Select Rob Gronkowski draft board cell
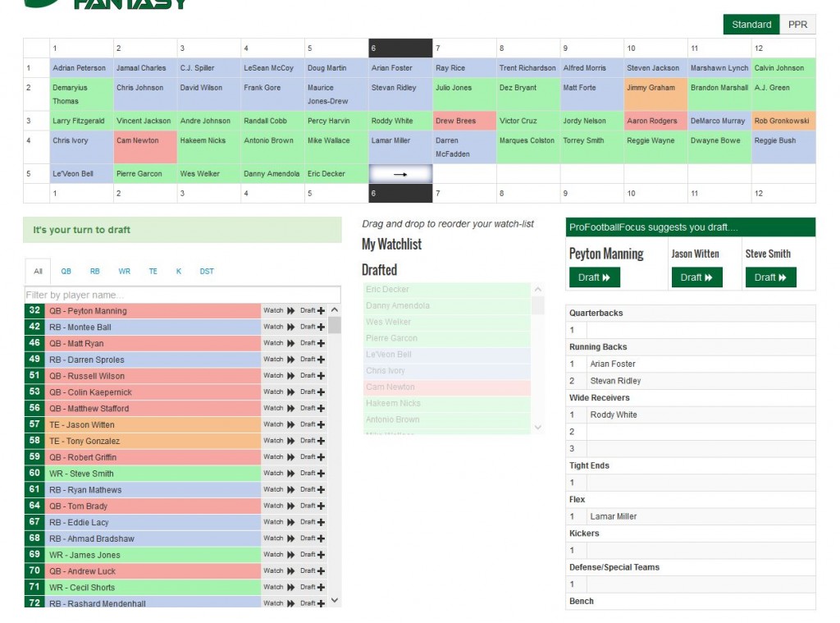 point(783,121)
